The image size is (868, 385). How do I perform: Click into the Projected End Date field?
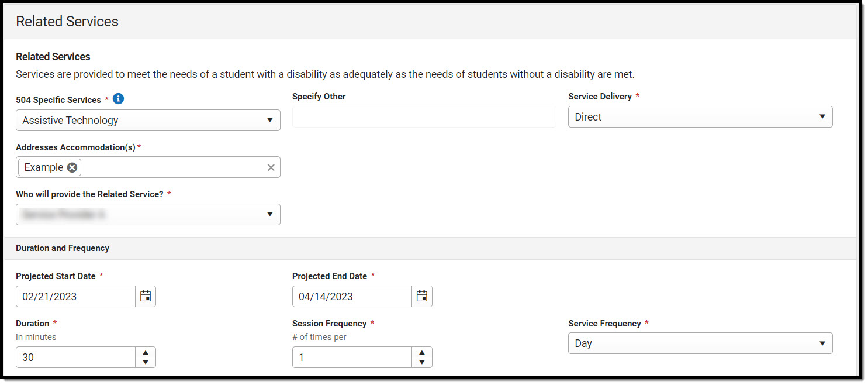point(352,297)
